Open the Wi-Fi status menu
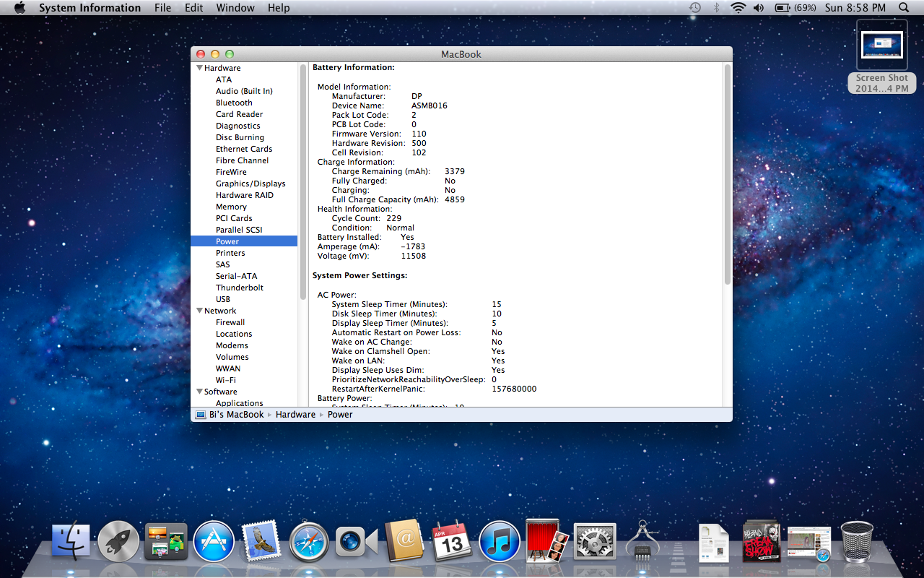 click(738, 8)
